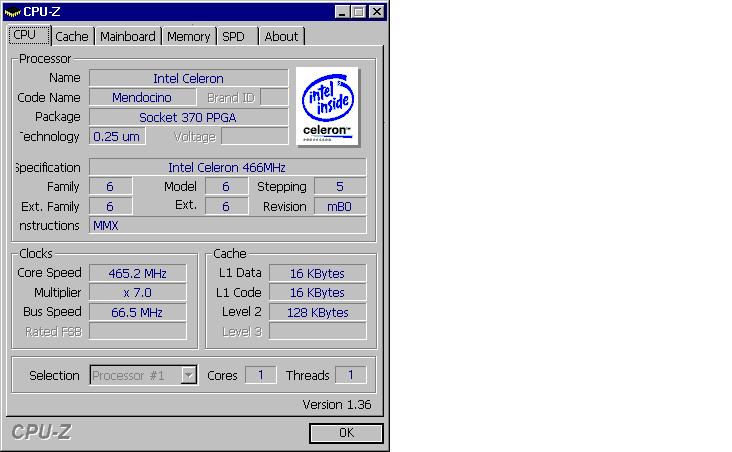This screenshot has width=732, height=452.
Task: Open the SPD tab
Action: click(237, 36)
